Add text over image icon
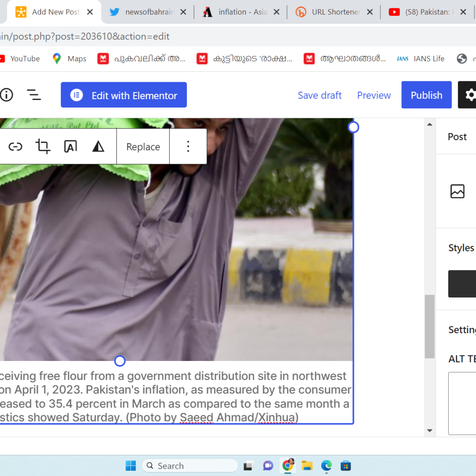The width and height of the screenshot is (476, 476). 71,146
